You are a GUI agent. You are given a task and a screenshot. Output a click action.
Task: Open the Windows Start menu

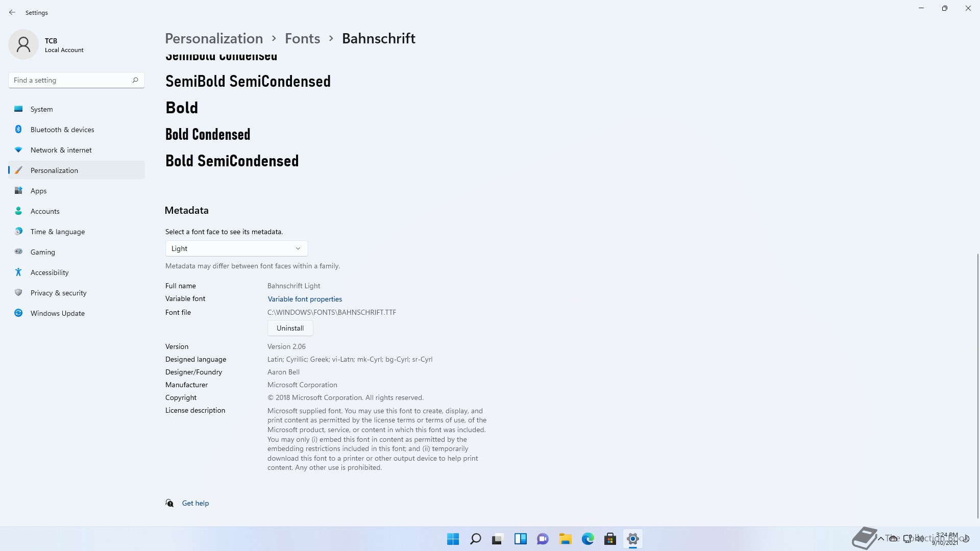point(453,539)
